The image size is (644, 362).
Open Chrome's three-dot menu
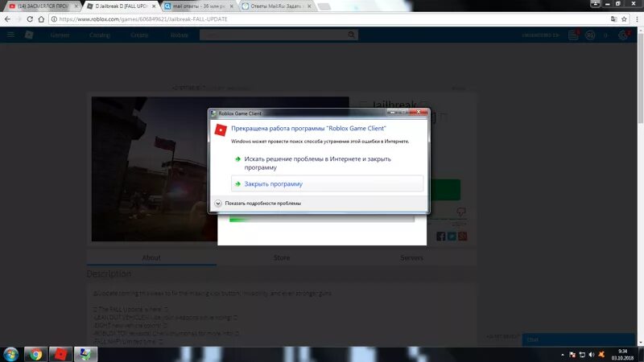(637, 19)
